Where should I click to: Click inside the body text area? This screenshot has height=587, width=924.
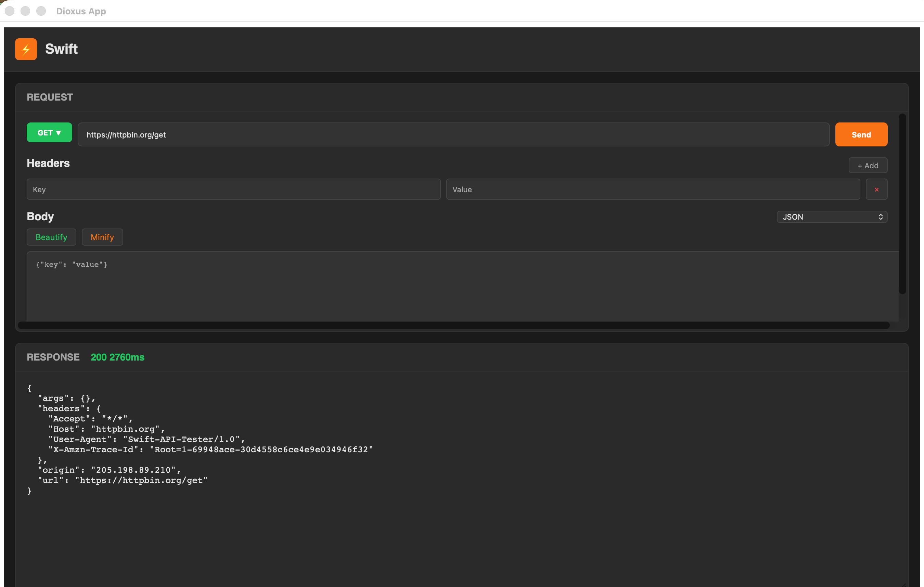pyautogui.click(x=461, y=288)
